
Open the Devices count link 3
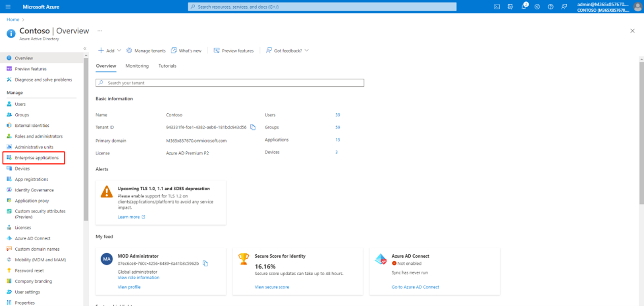[336, 152]
